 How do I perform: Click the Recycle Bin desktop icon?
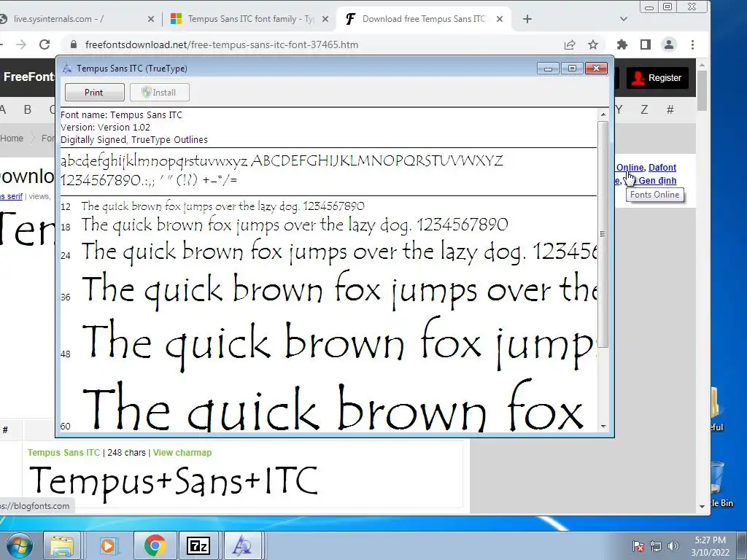[721, 483]
